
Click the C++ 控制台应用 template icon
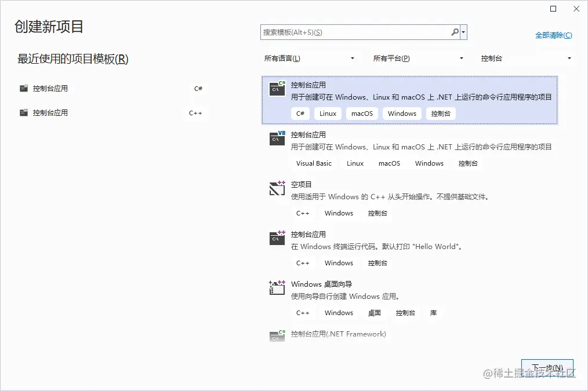(x=277, y=238)
